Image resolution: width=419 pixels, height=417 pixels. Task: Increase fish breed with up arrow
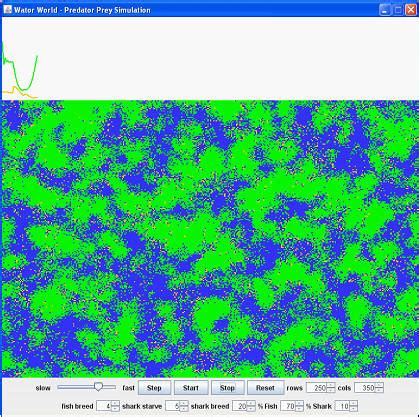115,403
